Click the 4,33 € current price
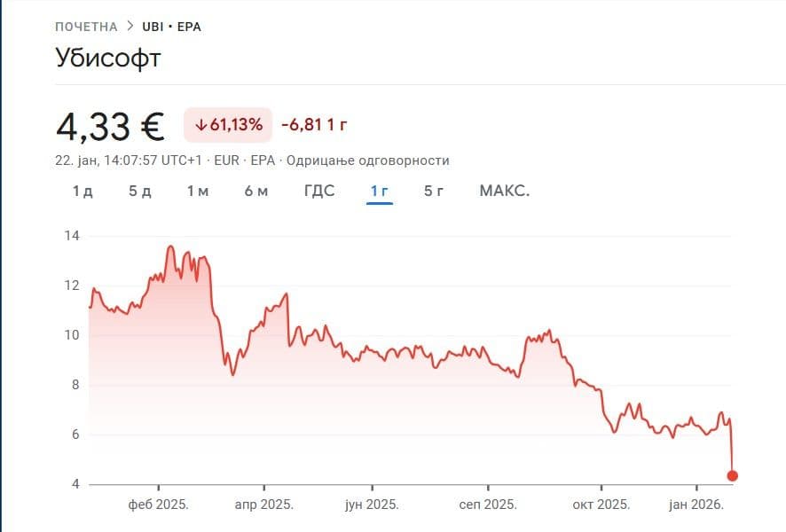 (x=110, y=126)
